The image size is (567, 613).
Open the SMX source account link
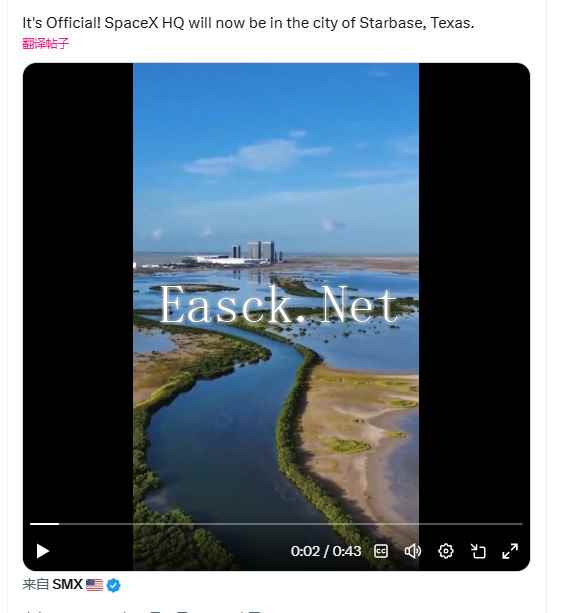67,584
